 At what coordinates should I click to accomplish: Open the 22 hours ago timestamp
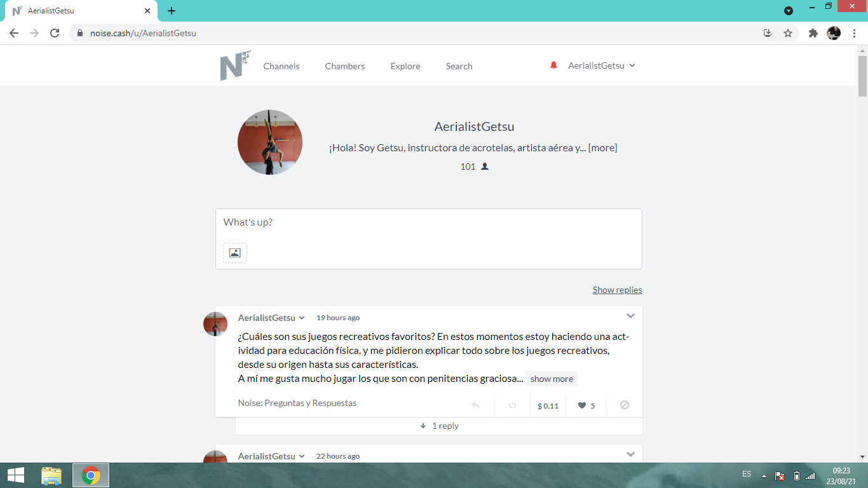tap(338, 456)
